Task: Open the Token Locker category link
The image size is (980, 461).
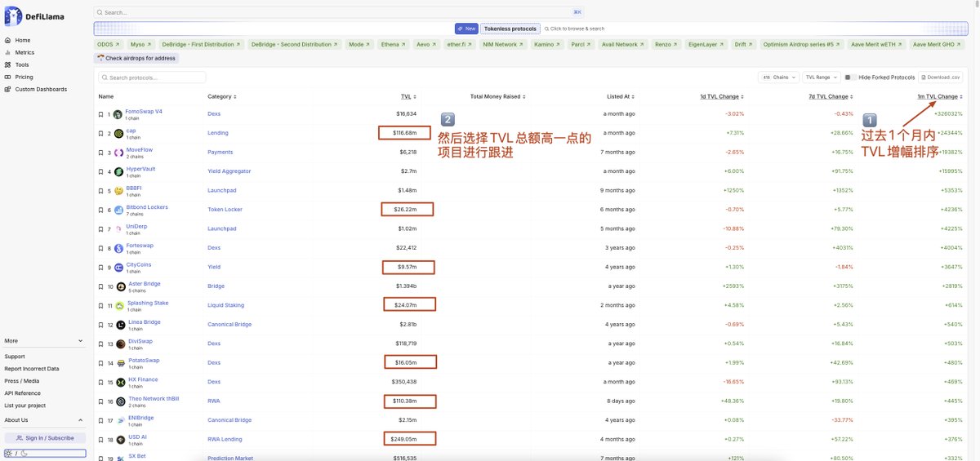Action: click(225, 210)
